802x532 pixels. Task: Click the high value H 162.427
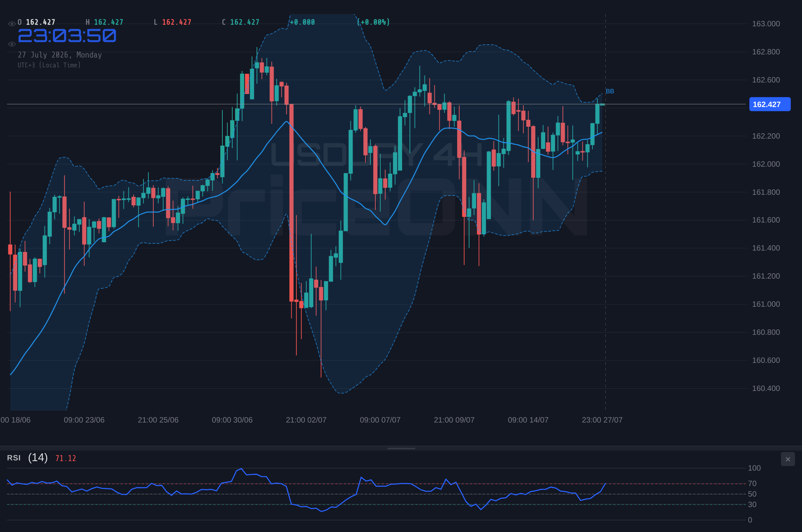(x=105, y=22)
